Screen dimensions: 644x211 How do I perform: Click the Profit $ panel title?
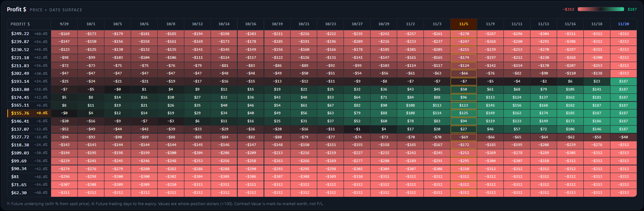pos(16,9)
